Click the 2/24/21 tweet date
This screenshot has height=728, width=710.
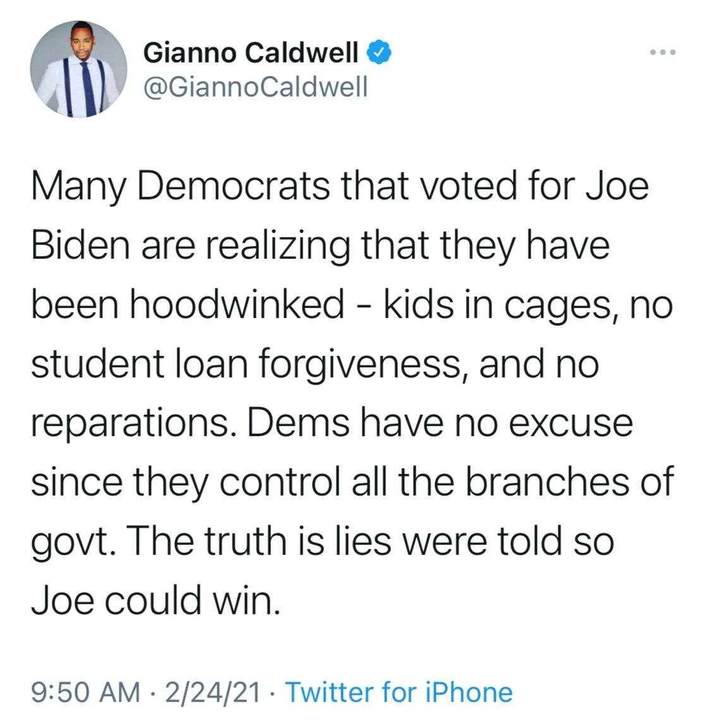click(212, 692)
